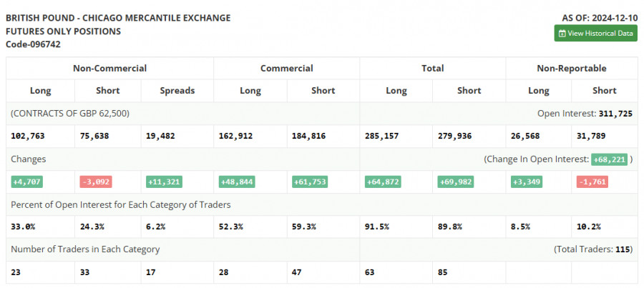Click the AS OF 2024-12-10 date
The width and height of the screenshot is (644, 288).
tap(600, 17)
